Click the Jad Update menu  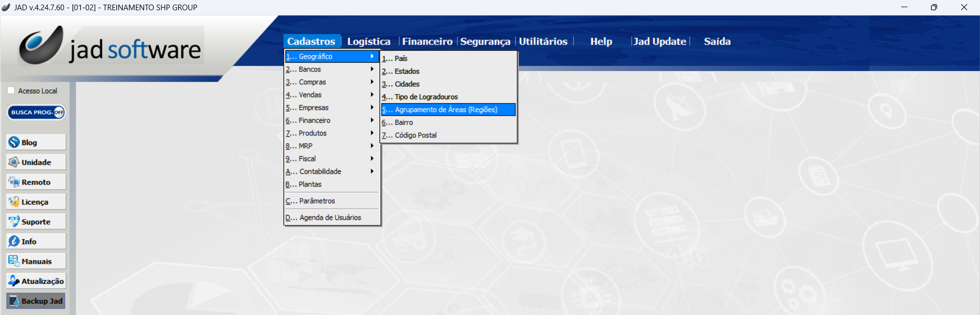(x=659, y=41)
